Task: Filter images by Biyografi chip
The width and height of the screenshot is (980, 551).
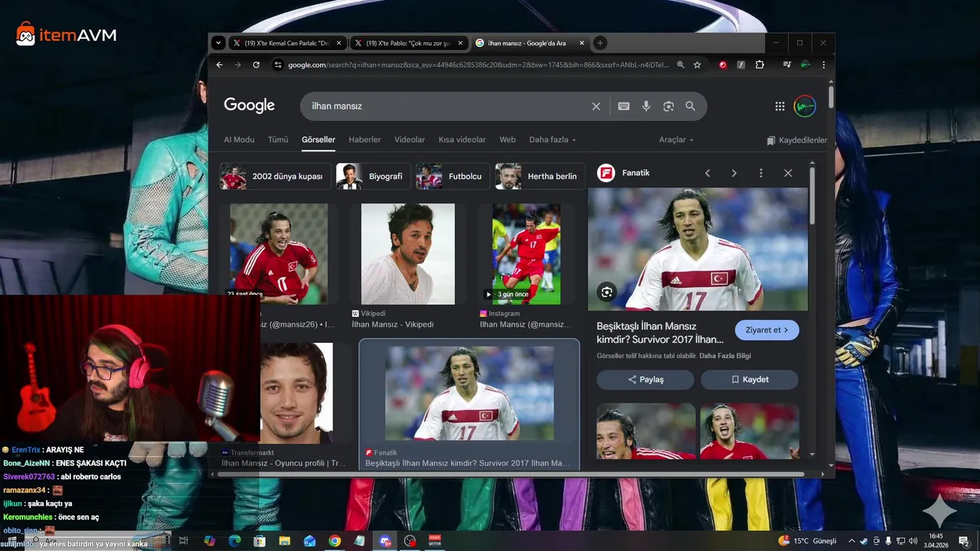Action: click(x=374, y=176)
